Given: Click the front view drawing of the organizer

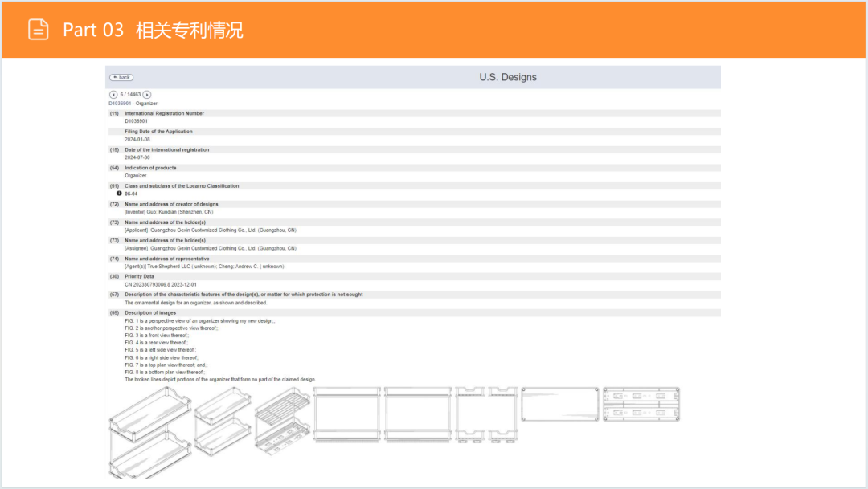Looking at the screenshot, I should [347, 414].
